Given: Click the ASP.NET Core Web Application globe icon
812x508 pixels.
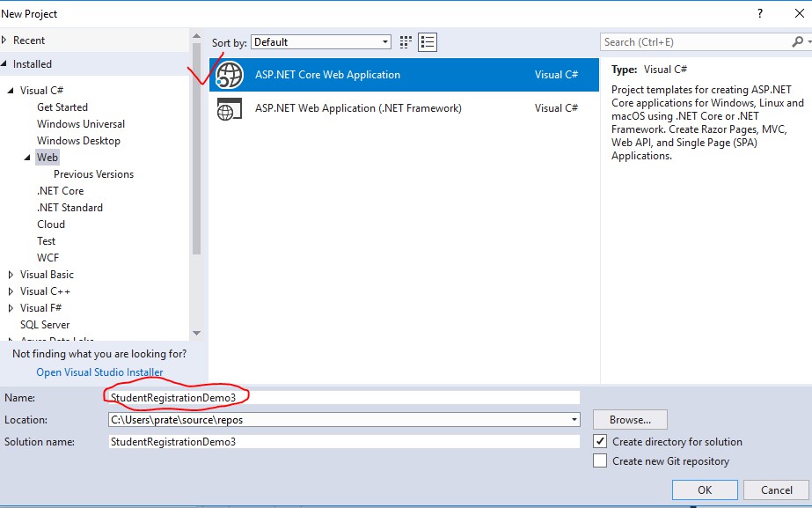Looking at the screenshot, I should pyautogui.click(x=230, y=75).
